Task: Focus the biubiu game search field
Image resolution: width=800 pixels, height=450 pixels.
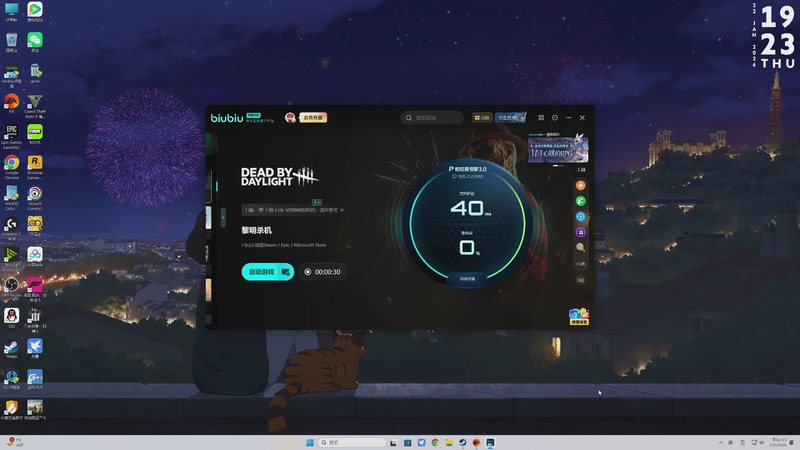Action: 432,117
